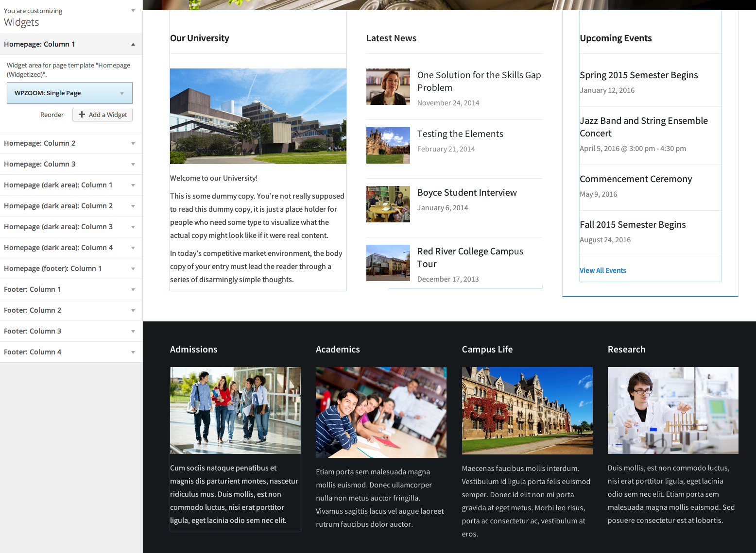Image resolution: width=756 pixels, height=553 pixels.
Task: Expand Homepage (dark area): Column 1
Action: click(70, 185)
